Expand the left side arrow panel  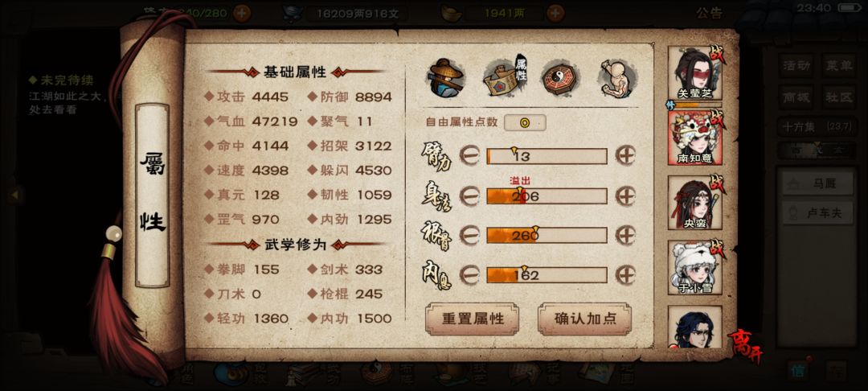[x=15, y=195]
